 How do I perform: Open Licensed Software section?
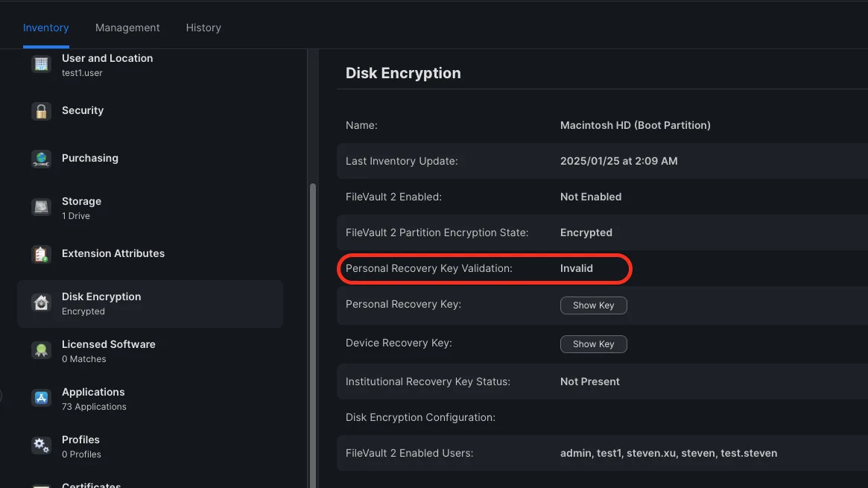150,351
